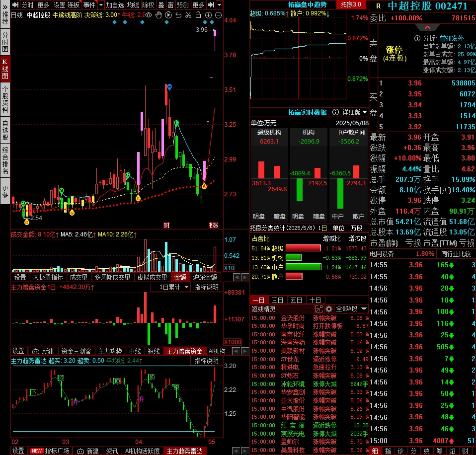The width and height of the screenshot is (476, 455).
Task: Click the info icon next to 详细版
Action: [x=335, y=112]
